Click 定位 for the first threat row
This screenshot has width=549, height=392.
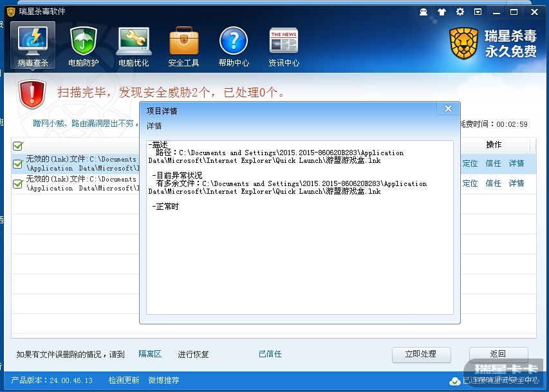tap(470, 163)
